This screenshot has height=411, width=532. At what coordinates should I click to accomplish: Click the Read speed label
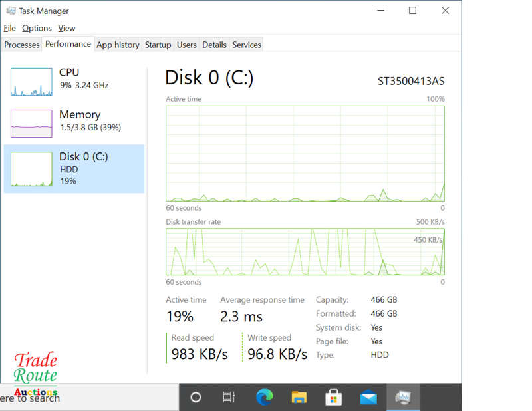(192, 337)
